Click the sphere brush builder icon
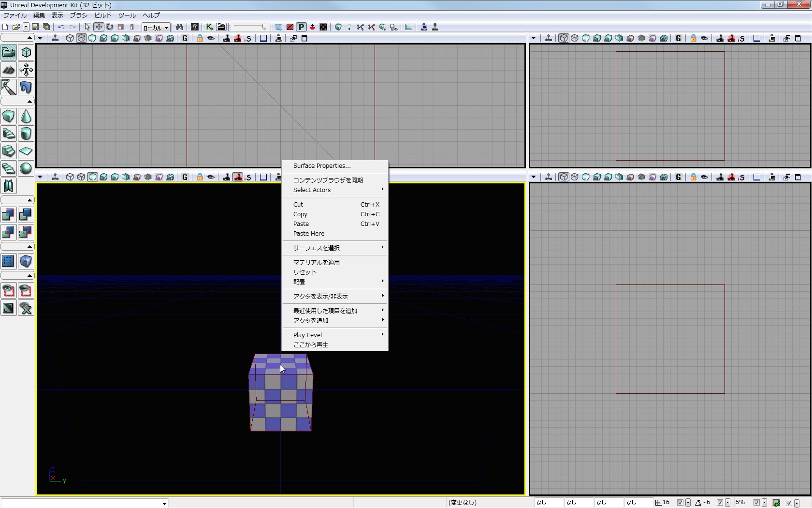812x508 pixels. [26, 168]
